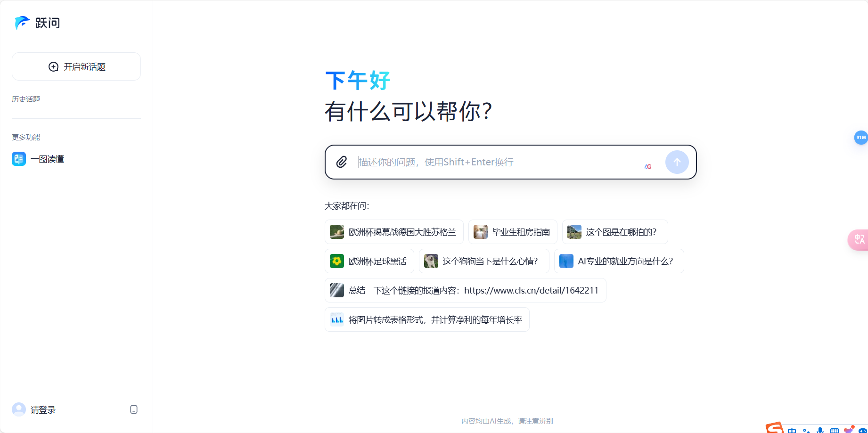
Task: Open the Sogou input method S logo menu
Action: point(775,429)
